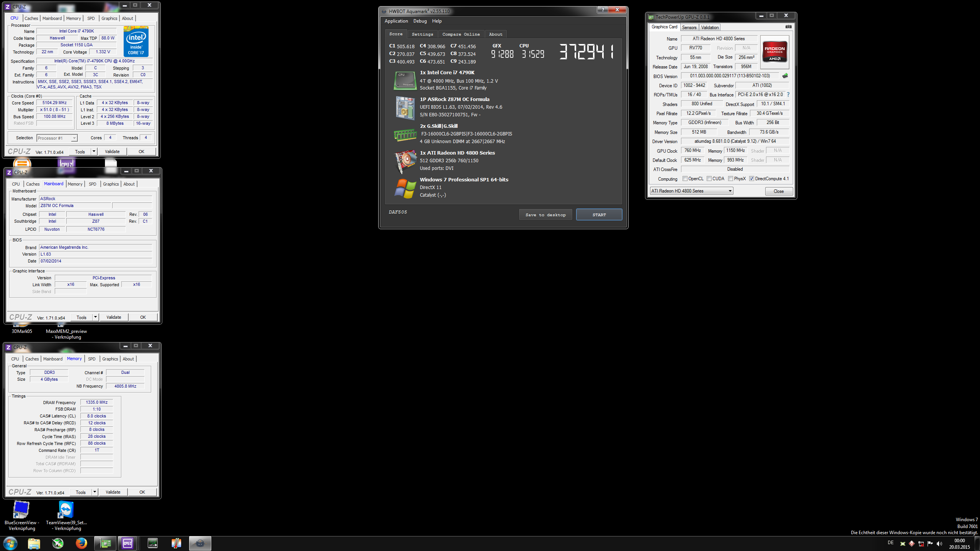Switch to the Settings tab in Aquamark
Viewport: 980px width, 551px height.
tap(422, 34)
